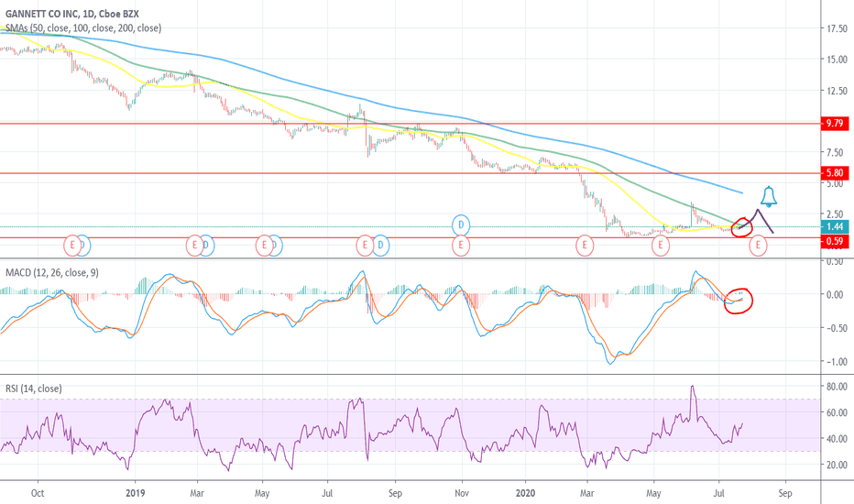Open dividend marker D near Aug 2019
This screenshot has width=854, height=504.
380,246
